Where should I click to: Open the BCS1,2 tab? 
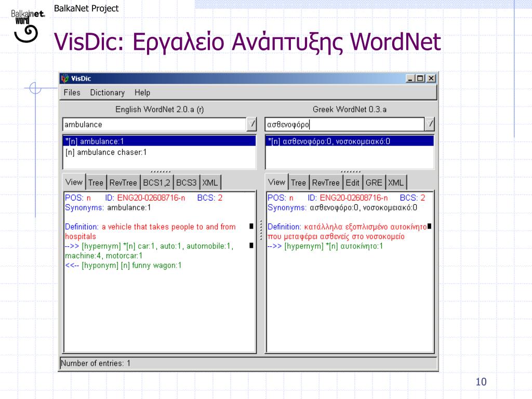tap(156, 183)
